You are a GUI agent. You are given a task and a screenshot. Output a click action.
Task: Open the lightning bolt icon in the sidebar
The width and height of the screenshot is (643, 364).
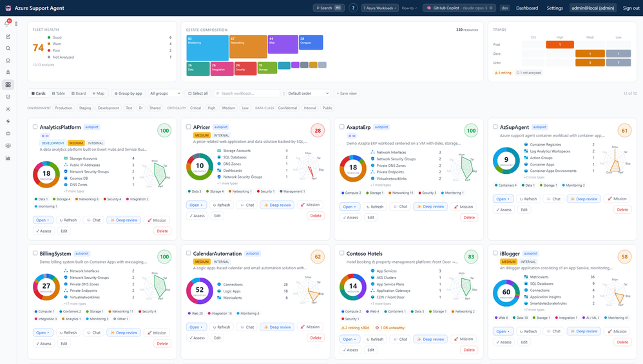(8, 121)
